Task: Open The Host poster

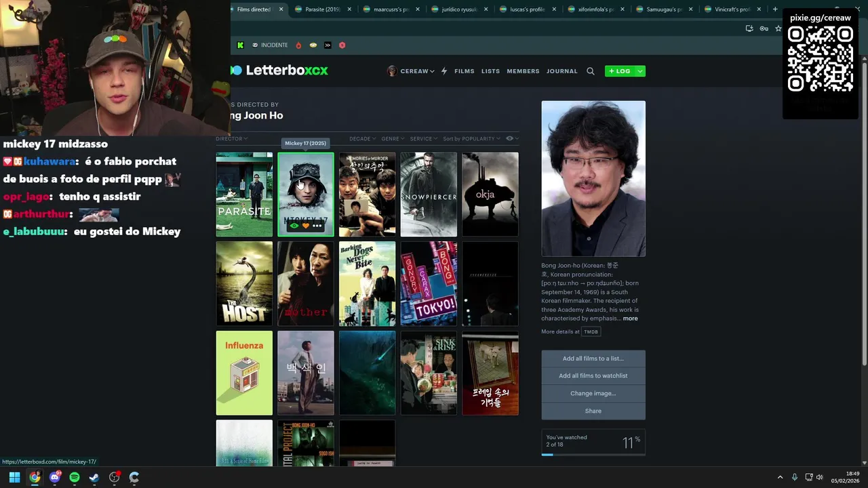Action: pyautogui.click(x=244, y=284)
